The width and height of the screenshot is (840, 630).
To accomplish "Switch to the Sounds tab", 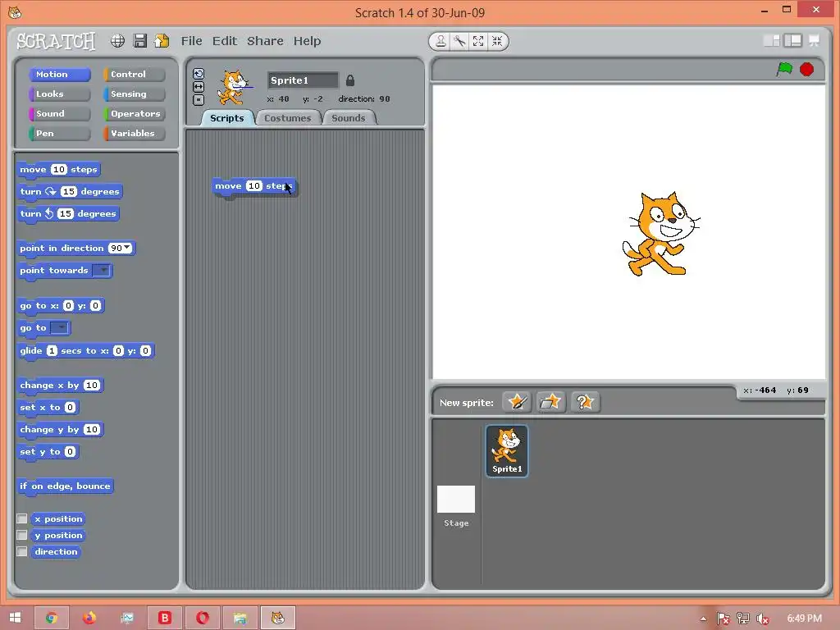I will (349, 118).
